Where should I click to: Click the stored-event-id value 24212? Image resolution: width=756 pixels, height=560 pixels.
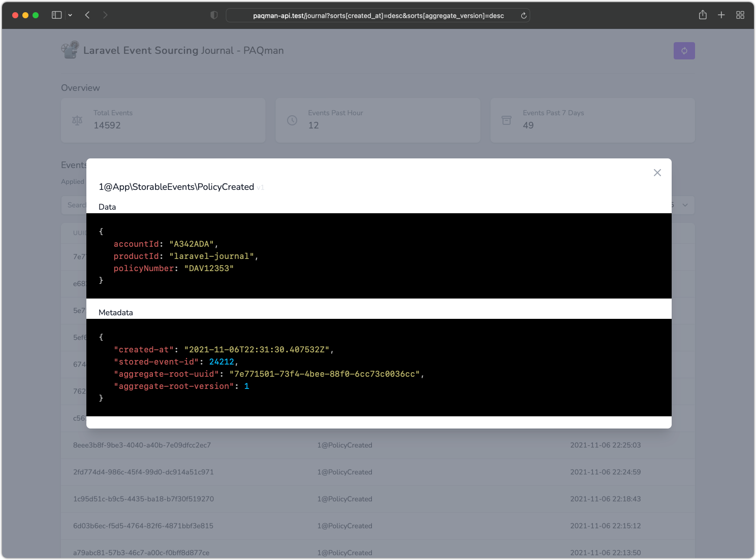click(x=222, y=362)
